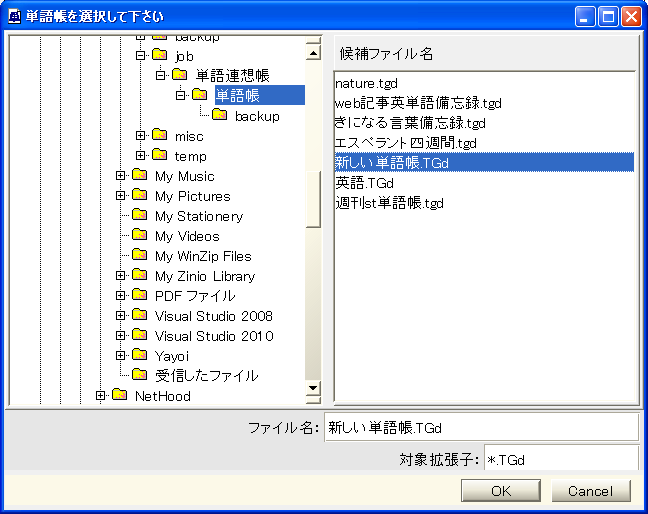Click the Yayoi folder icon

pos(140,355)
